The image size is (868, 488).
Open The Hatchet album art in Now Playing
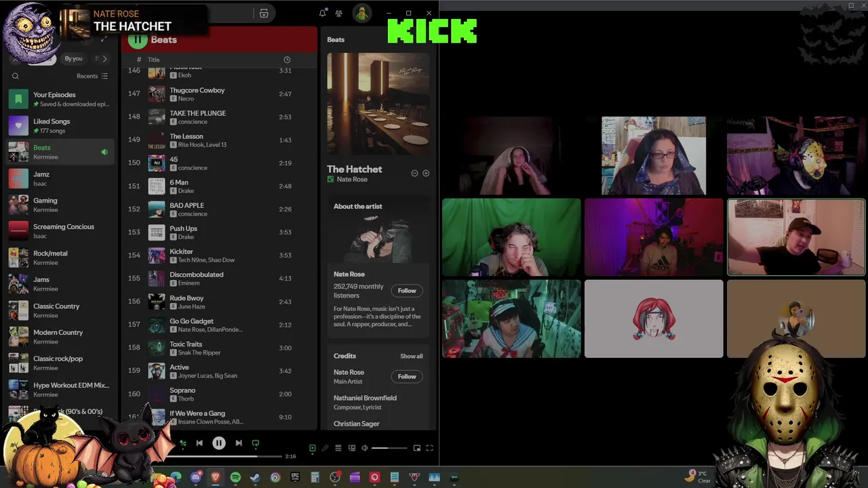(x=378, y=104)
